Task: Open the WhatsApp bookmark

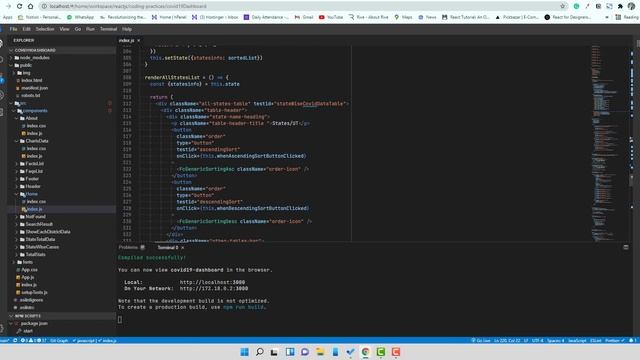Action: click(x=80, y=17)
